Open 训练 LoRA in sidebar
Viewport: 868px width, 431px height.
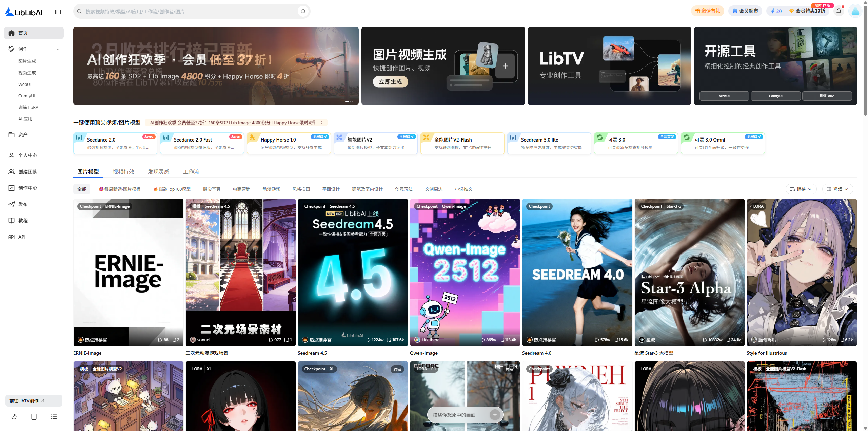28,107
